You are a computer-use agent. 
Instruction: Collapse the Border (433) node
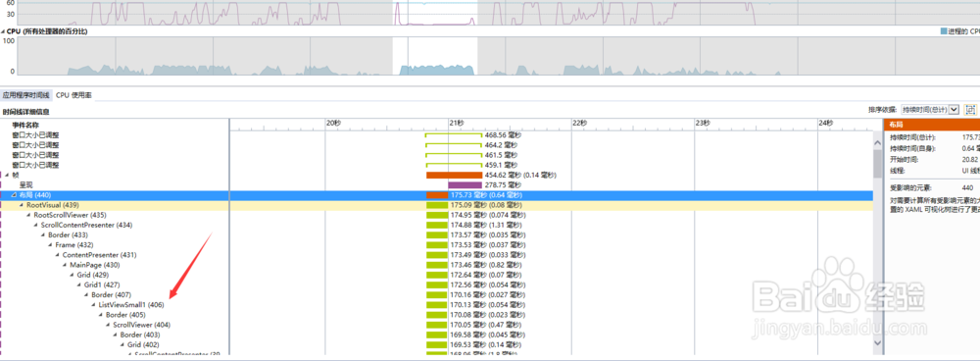click(x=43, y=235)
